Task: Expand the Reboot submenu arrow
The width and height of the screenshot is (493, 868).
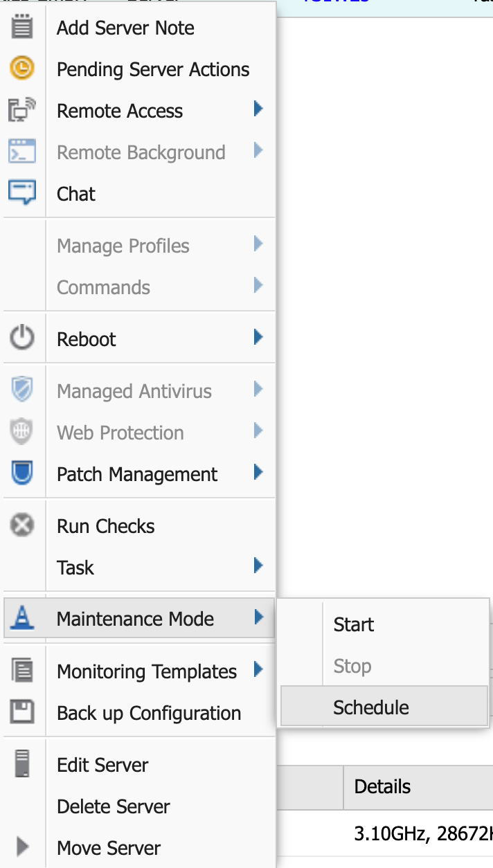Action: click(x=258, y=338)
